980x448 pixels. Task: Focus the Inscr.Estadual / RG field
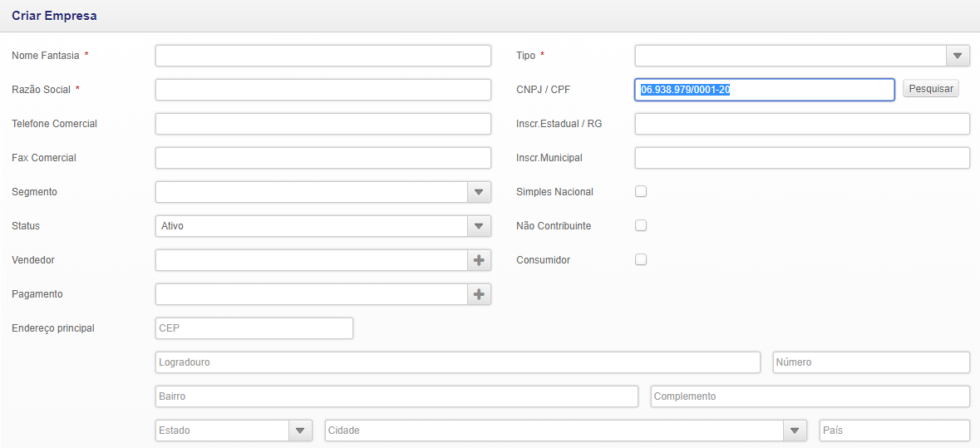(802, 124)
